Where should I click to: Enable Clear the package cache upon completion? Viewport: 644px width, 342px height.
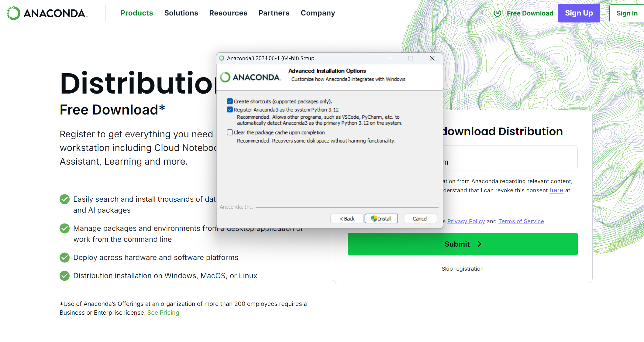230,132
